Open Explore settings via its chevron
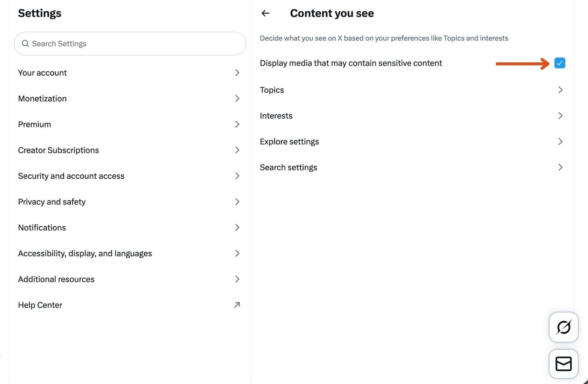The width and height of the screenshot is (588, 384). pyautogui.click(x=560, y=142)
